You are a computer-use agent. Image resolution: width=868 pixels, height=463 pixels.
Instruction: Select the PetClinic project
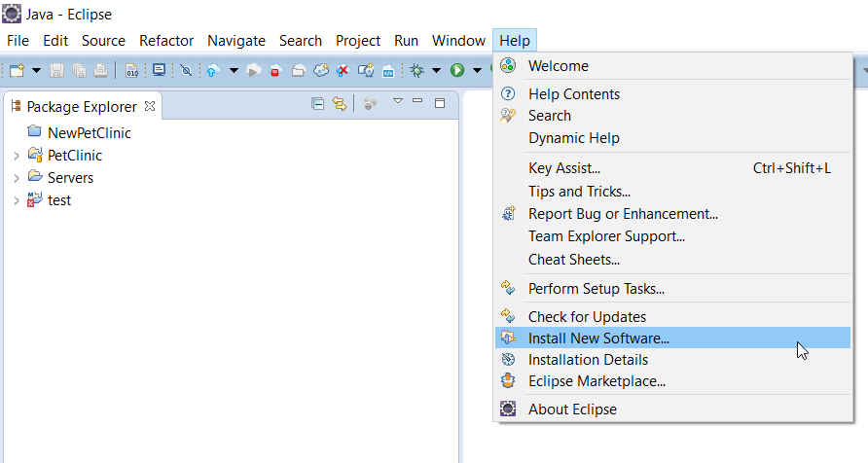tap(75, 156)
